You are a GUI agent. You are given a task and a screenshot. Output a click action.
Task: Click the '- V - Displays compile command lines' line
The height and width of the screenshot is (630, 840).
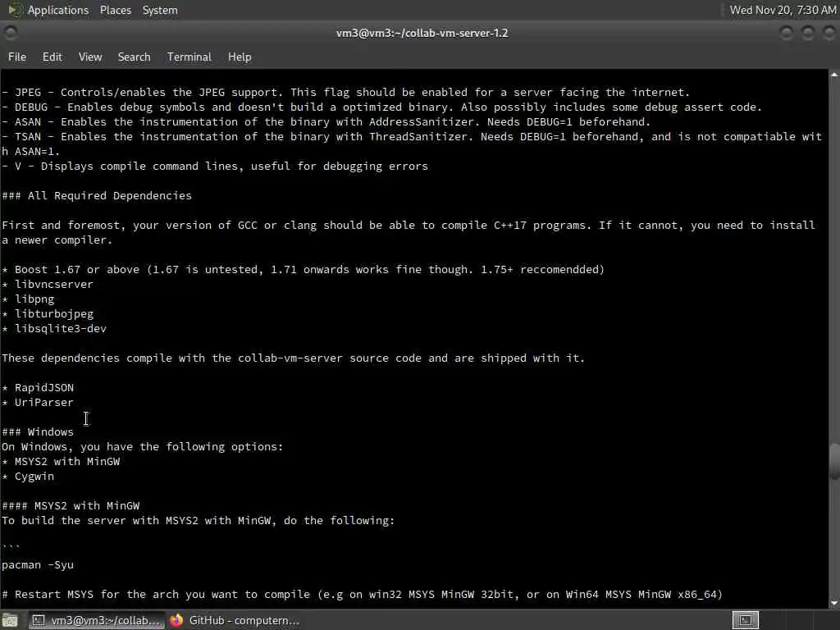point(215,166)
